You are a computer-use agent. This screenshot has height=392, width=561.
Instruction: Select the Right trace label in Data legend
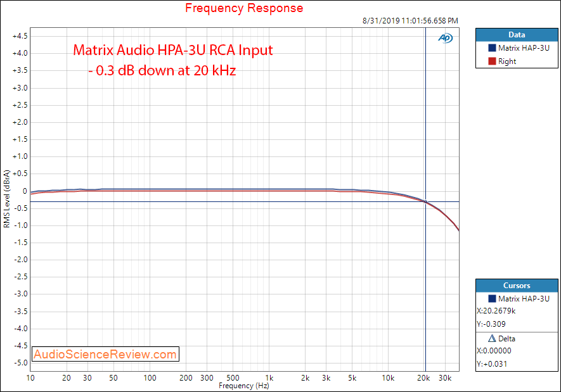[507, 61]
